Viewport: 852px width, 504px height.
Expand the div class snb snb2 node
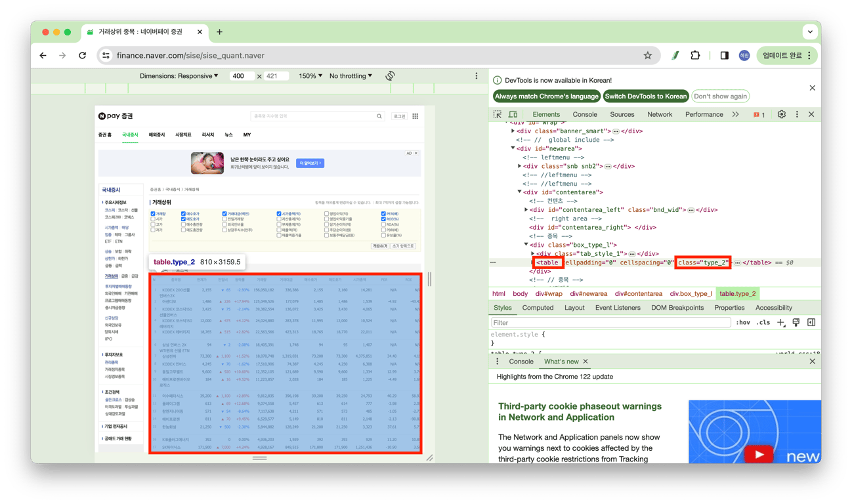520,167
